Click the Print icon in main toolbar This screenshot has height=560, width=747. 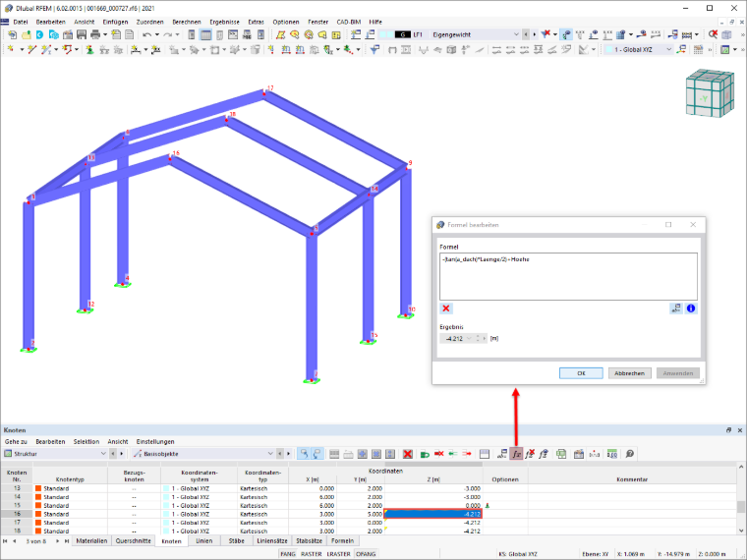click(x=95, y=34)
